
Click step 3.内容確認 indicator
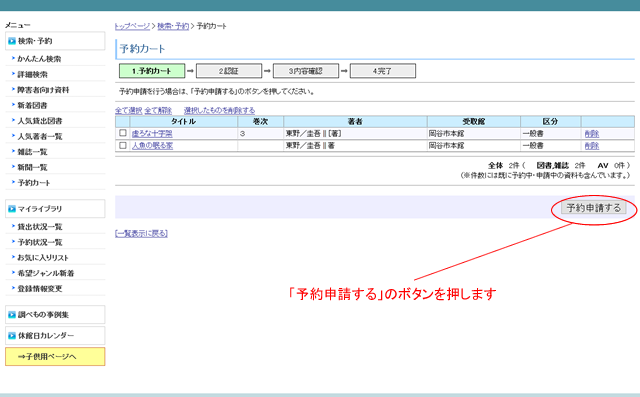point(306,71)
